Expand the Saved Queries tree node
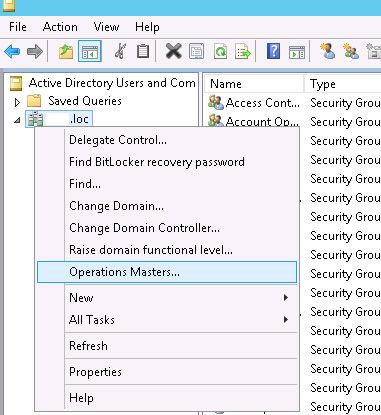This screenshot has height=415, width=381. click(17, 102)
